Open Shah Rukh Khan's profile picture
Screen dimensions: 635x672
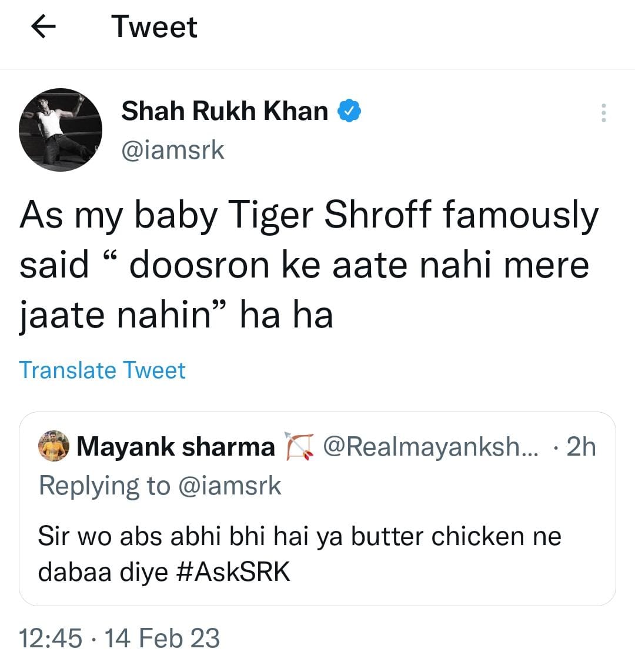(x=59, y=130)
